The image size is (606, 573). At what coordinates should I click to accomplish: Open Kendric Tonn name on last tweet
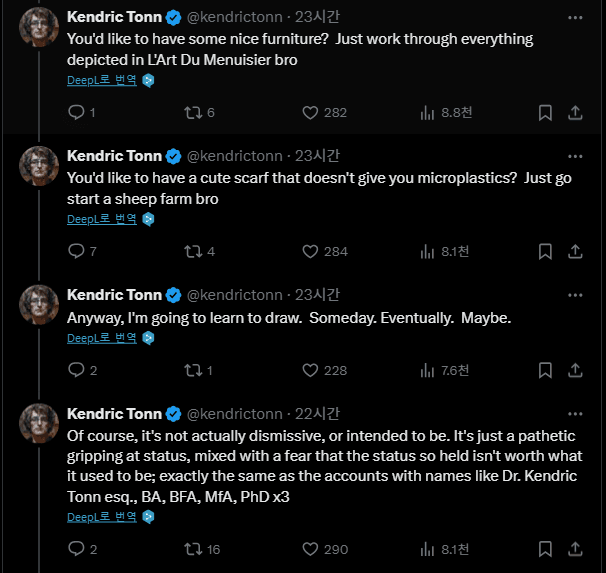[x=114, y=414]
